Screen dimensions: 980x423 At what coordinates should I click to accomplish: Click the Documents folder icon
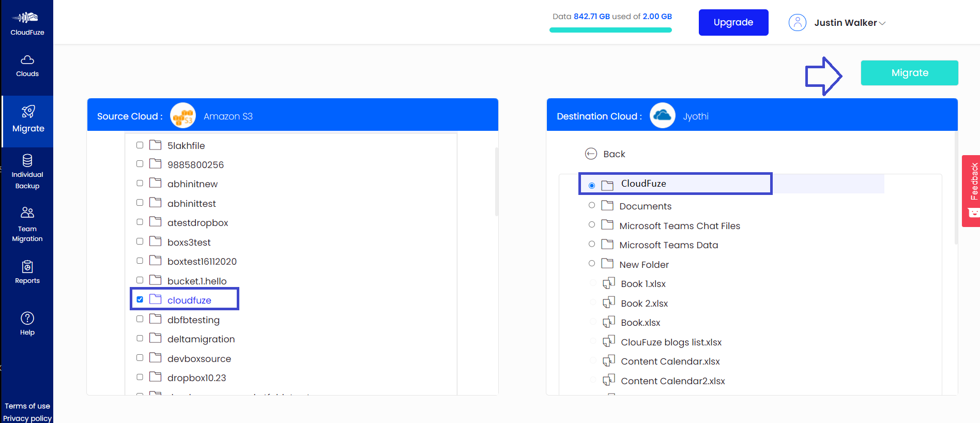(x=607, y=205)
